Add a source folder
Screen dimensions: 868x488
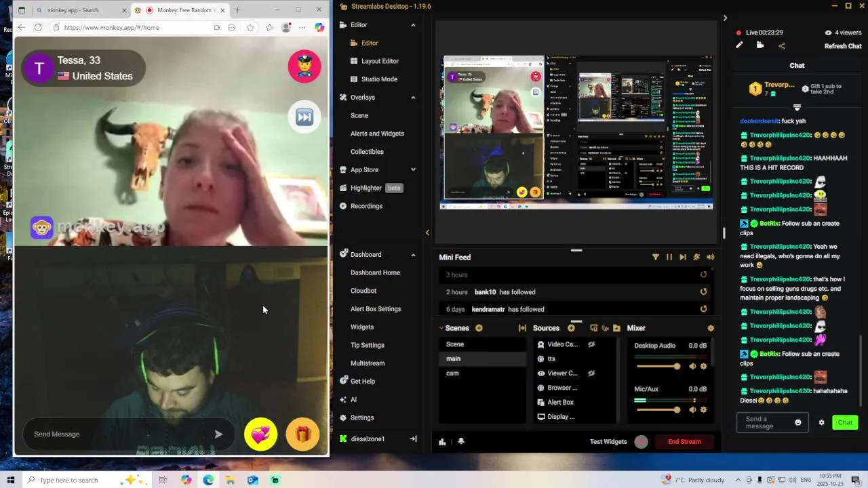(x=616, y=328)
